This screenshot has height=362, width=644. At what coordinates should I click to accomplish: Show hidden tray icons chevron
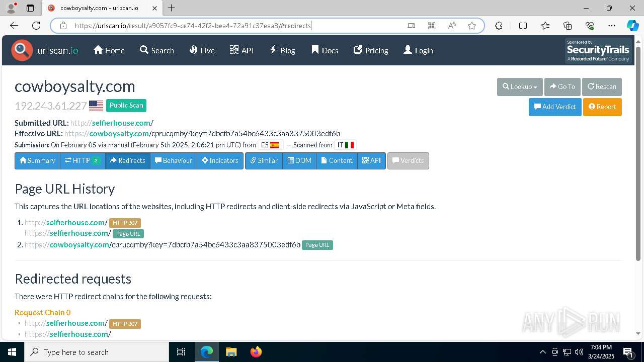click(542, 352)
